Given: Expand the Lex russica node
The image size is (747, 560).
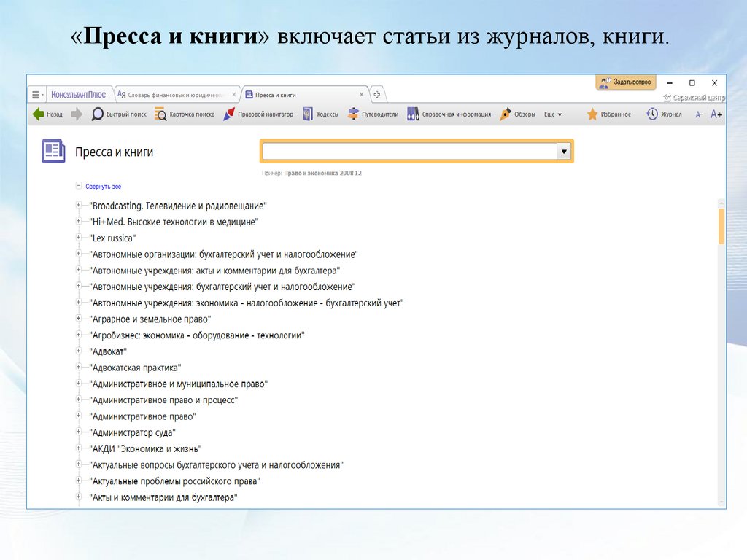Looking at the screenshot, I should click(79, 237).
